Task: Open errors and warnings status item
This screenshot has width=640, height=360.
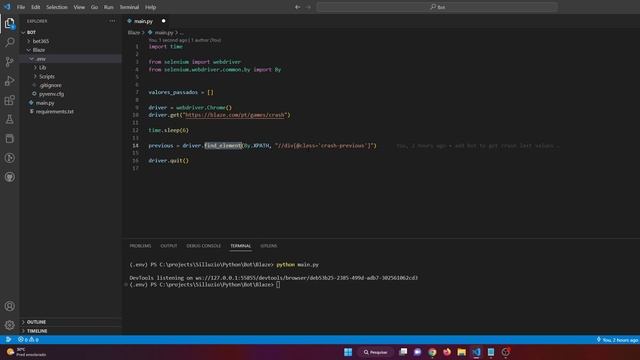Action: point(28,340)
